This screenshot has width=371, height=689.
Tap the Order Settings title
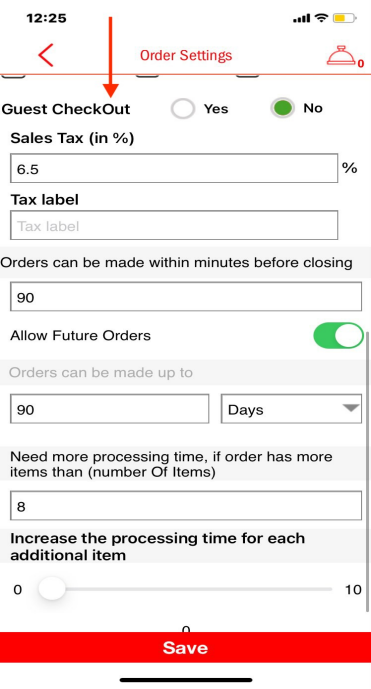(x=186, y=55)
